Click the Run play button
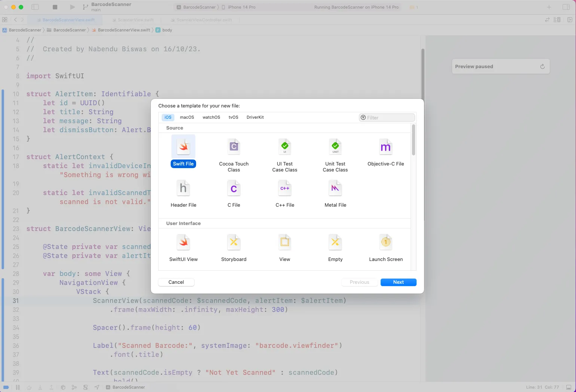 pos(72,7)
